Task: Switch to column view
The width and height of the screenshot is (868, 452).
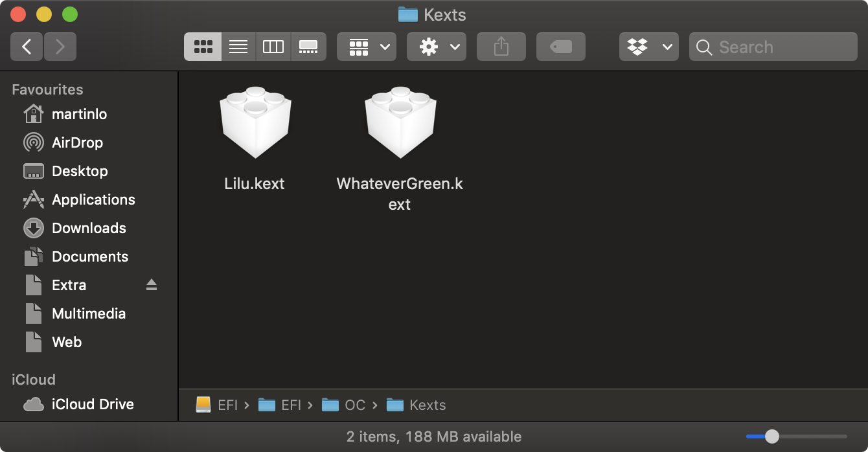Action: (273, 47)
